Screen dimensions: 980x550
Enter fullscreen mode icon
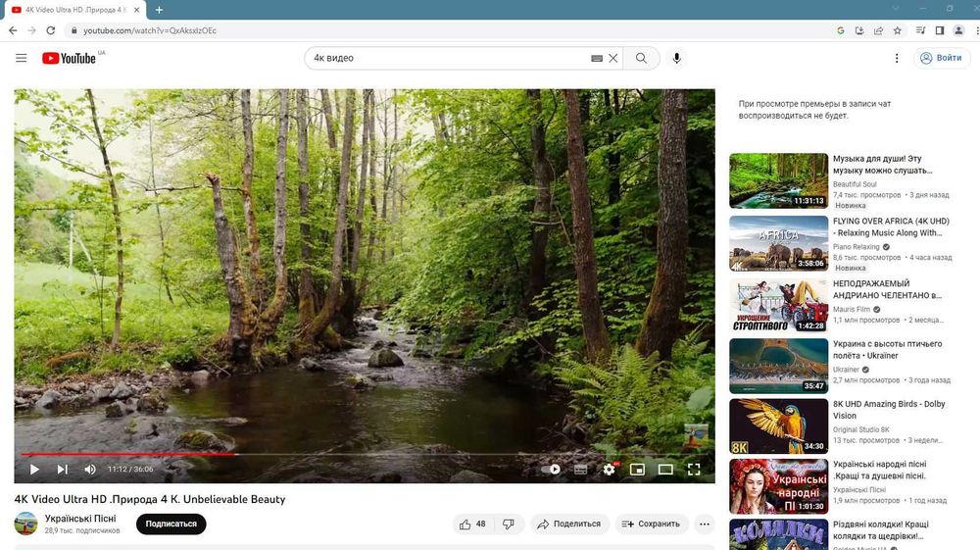[x=694, y=469]
